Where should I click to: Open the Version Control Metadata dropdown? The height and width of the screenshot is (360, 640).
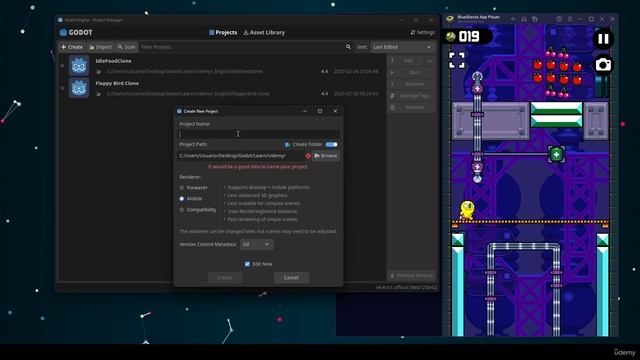tap(256, 244)
